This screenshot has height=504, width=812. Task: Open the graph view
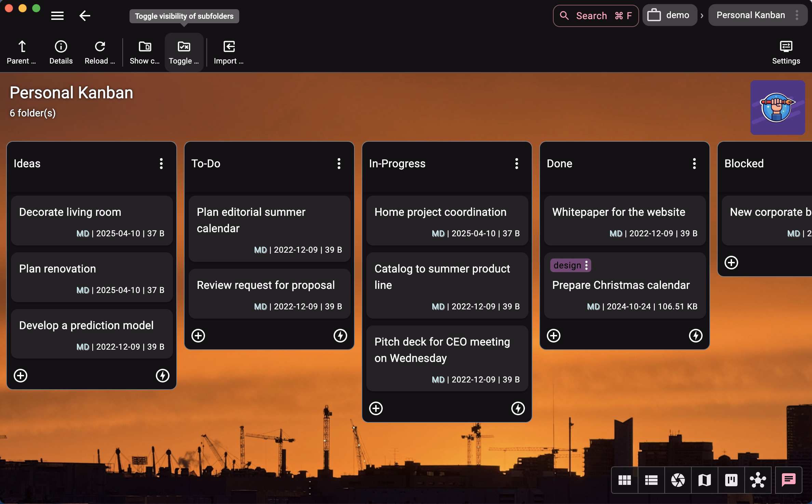tap(758, 480)
